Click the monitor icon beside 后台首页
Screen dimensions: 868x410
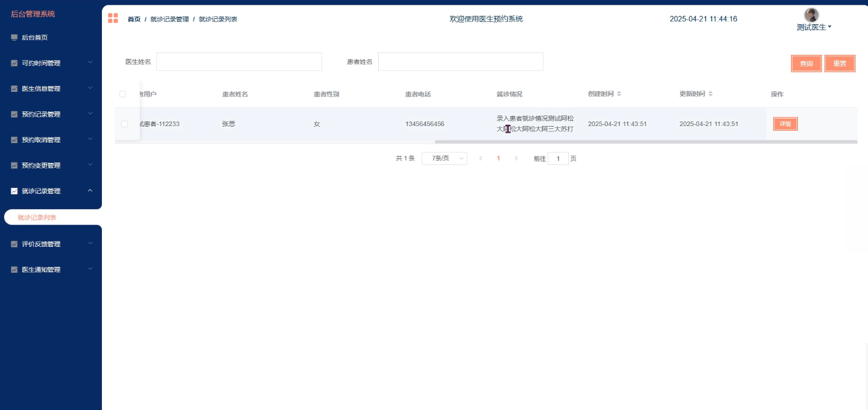point(14,37)
